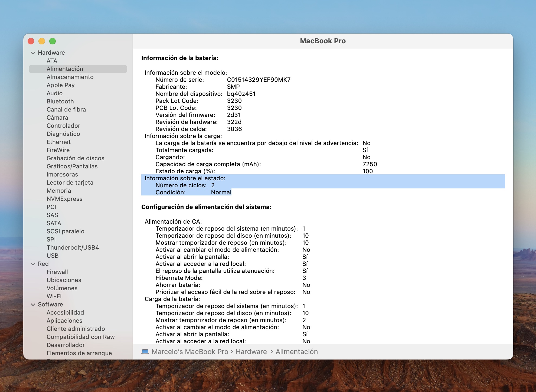This screenshot has height=392, width=536.
Task: Collapse the Hardware section chevron
Action: click(33, 53)
